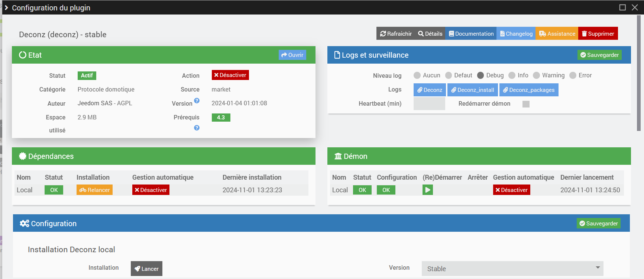Click help icon next to Version
644x279 pixels.
(x=197, y=100)
